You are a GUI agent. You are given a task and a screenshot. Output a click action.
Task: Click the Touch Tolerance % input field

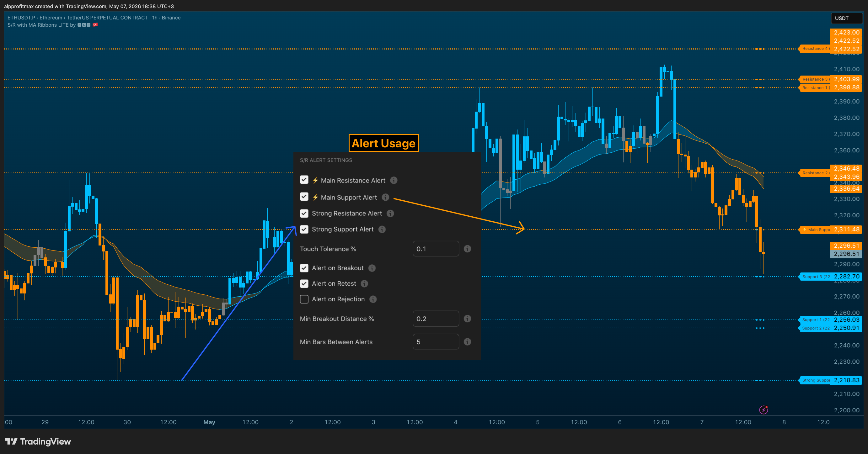[x=436, y=249]
